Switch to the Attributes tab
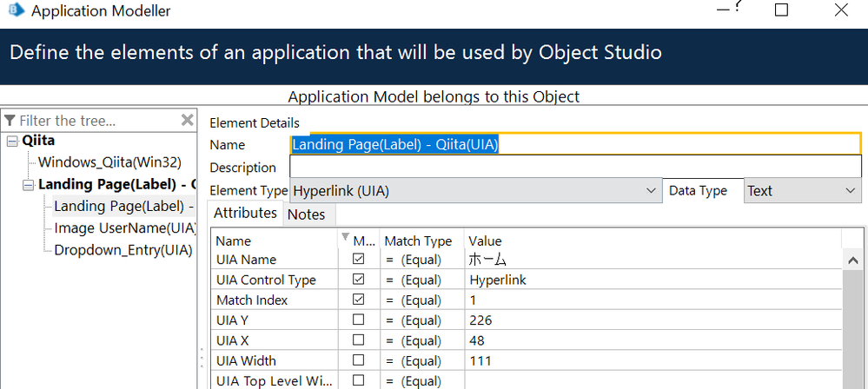Image resolution: width=868 pixels, height=389 pixels. tap(245, 213)
